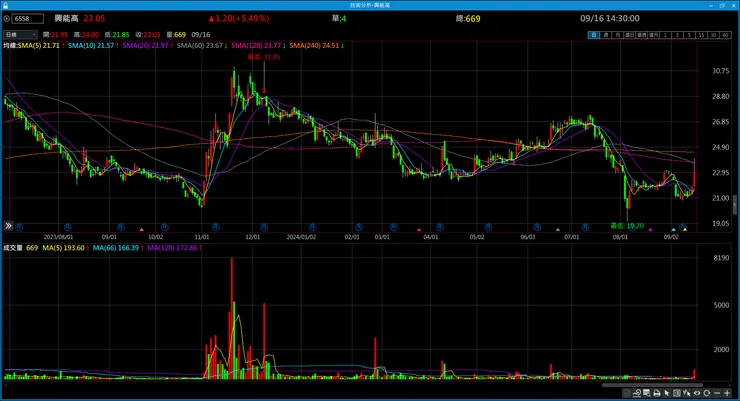
Task: Select the 30-minute period button
Action: (x=714, y=35)
